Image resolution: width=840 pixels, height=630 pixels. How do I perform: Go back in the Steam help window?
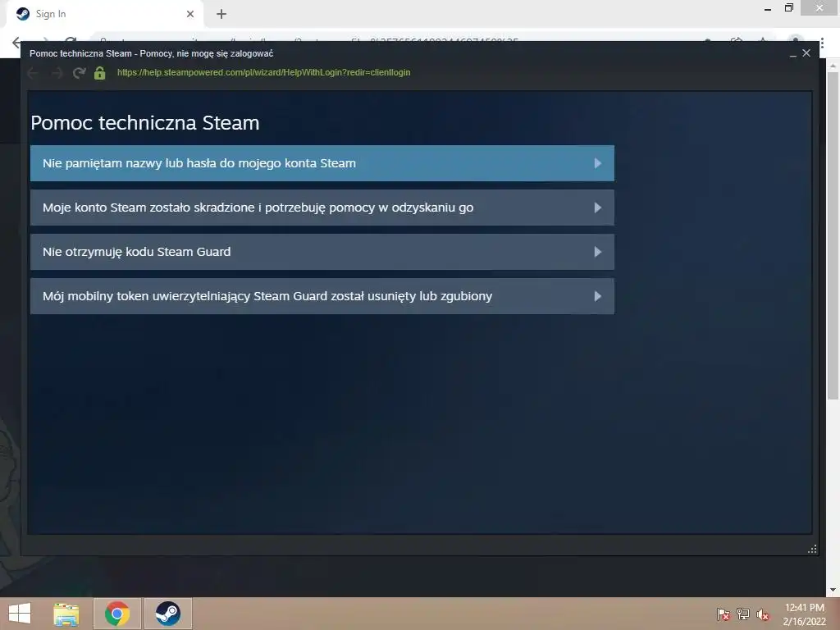point(33,73)
